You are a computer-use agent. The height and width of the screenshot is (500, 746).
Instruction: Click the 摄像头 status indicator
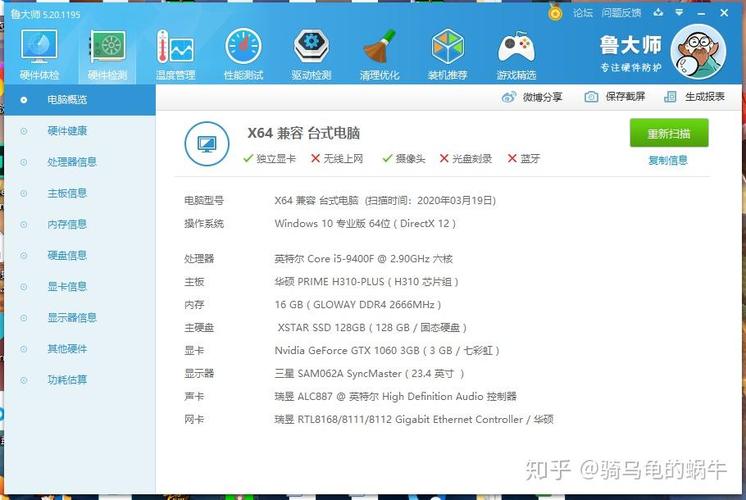[404, 159]
